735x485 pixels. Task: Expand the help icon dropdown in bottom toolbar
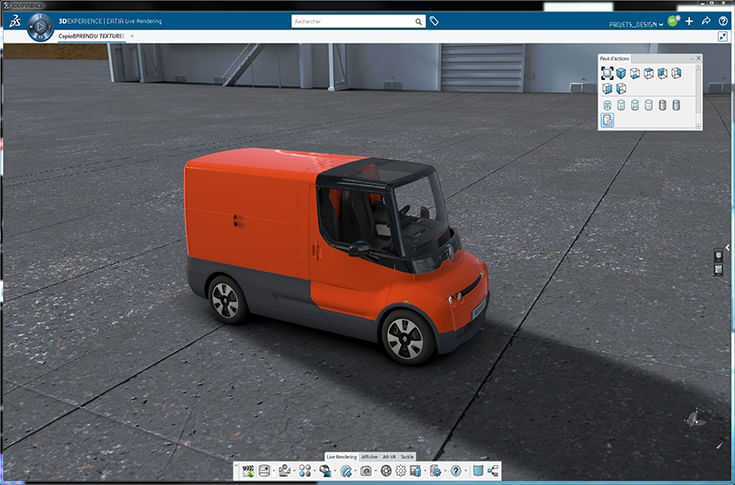point(465,471)
